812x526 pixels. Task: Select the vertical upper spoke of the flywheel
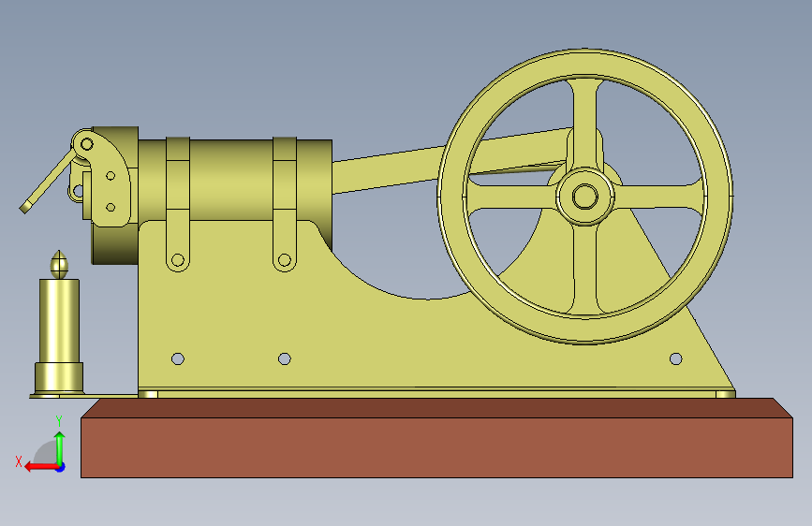pyautogui.click(x=585, y=124)
